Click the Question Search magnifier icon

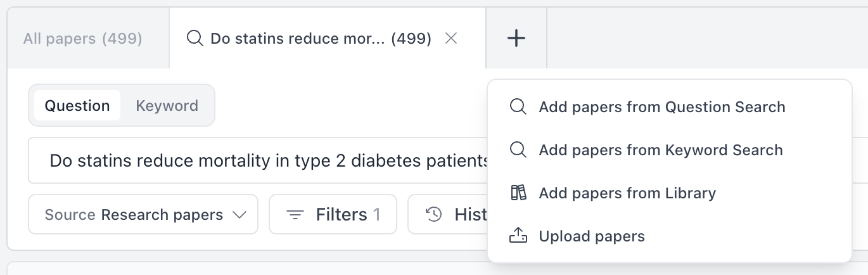tap(518, 107)
